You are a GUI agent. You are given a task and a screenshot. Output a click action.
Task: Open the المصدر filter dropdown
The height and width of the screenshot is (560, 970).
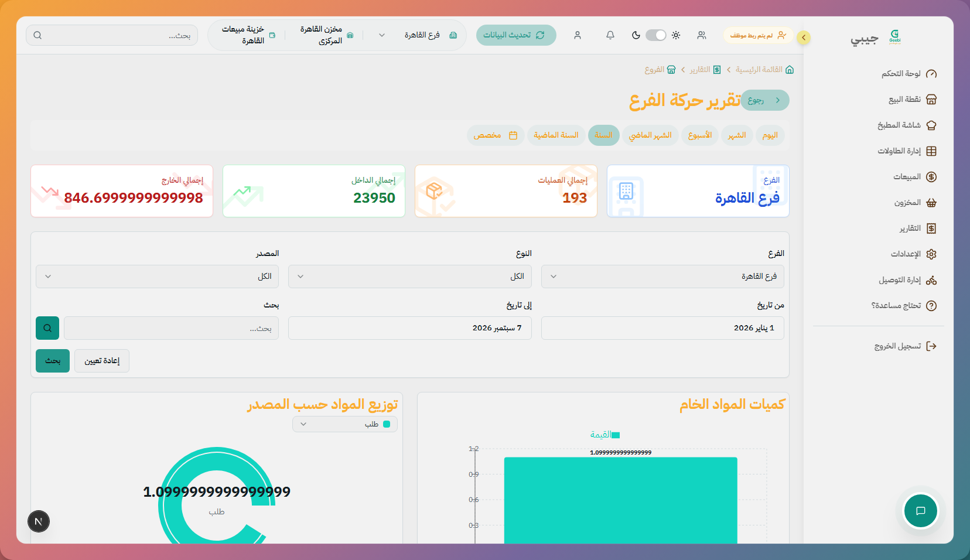point(157,276)
